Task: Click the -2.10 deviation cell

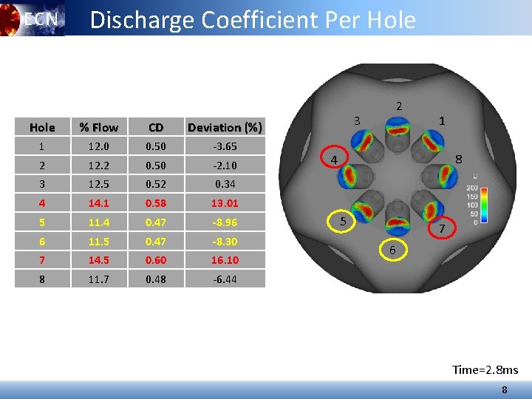Action: (x=225, y=166)
